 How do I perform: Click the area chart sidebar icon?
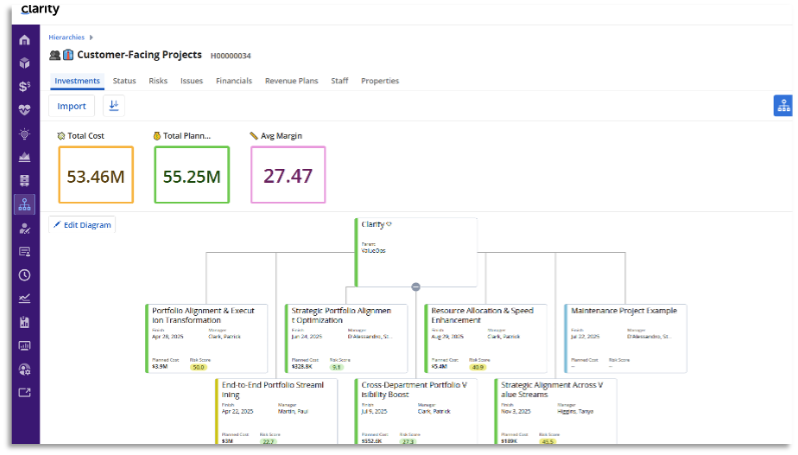point(24,157)
